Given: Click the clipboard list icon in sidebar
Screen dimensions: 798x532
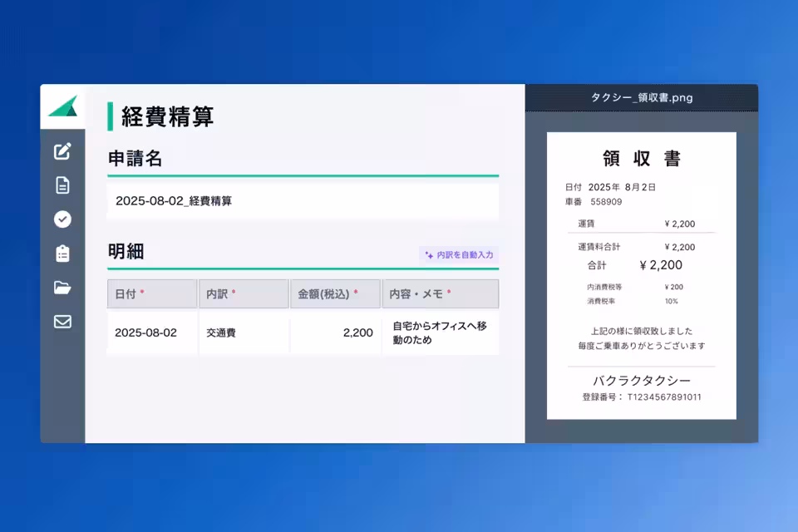Looking at the screenshot, I should [x=62, y=254].
